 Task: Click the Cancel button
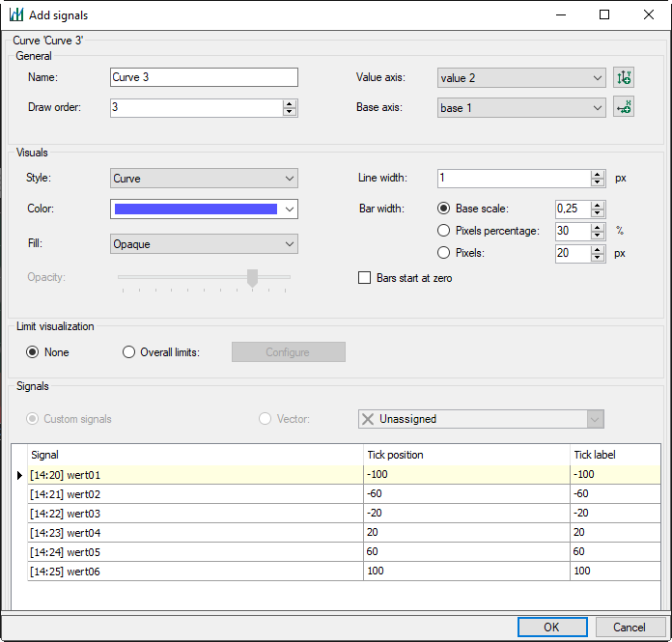(629, 627)
